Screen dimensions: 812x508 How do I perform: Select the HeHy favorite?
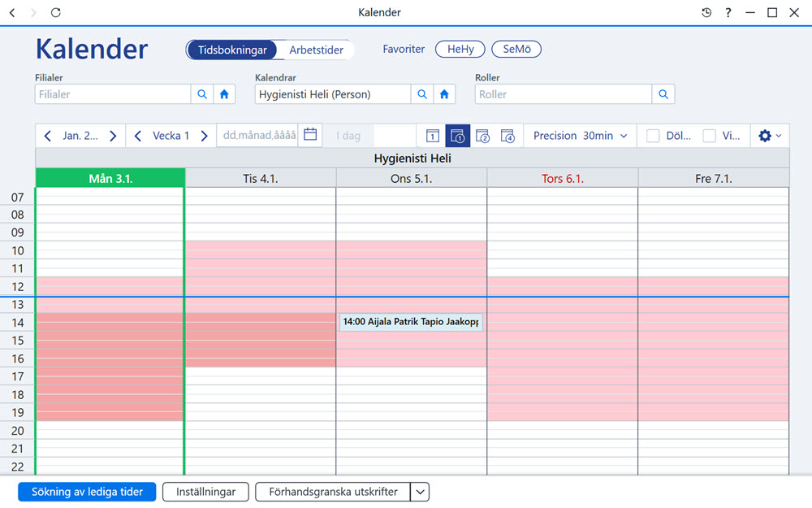(460, 50)
